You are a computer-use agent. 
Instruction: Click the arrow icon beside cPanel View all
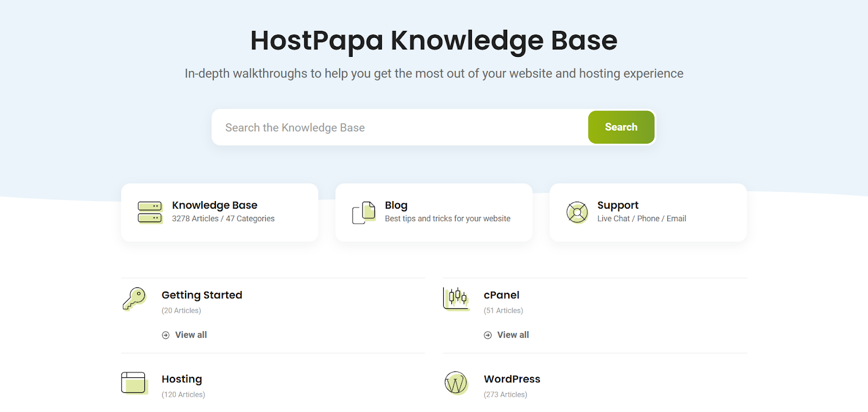pos(488,335)
